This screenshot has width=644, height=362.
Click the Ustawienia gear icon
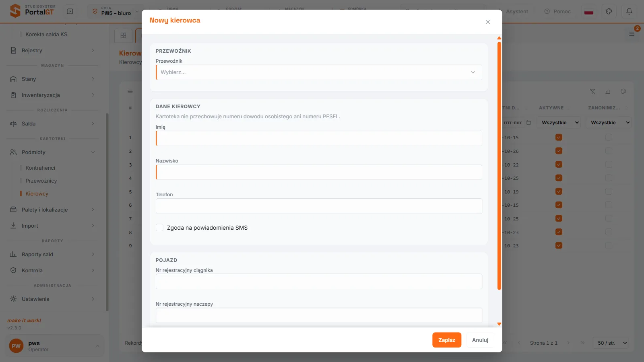[13, 299]
